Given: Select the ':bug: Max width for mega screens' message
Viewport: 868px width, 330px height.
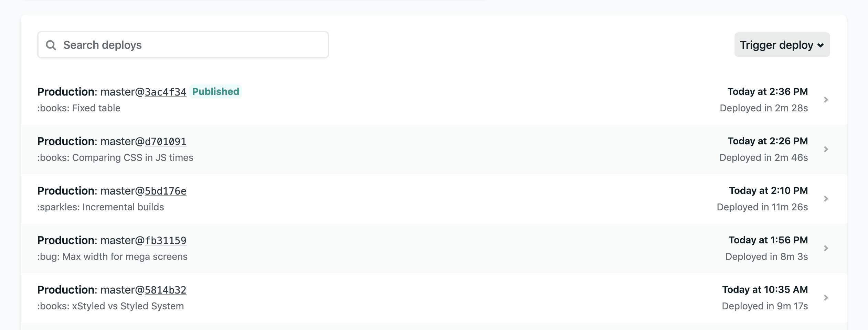Looking at the screenshot, I should coord(112,257).
